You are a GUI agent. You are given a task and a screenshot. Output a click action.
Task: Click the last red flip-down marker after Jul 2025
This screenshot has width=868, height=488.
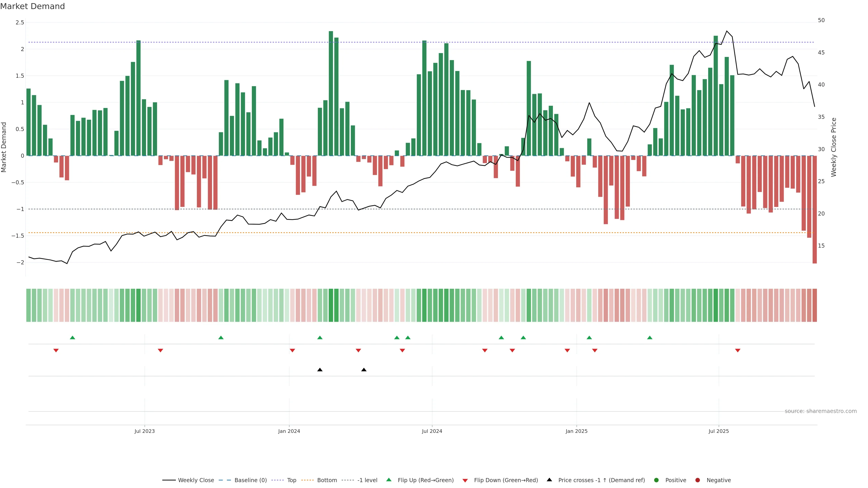point(738,351)
